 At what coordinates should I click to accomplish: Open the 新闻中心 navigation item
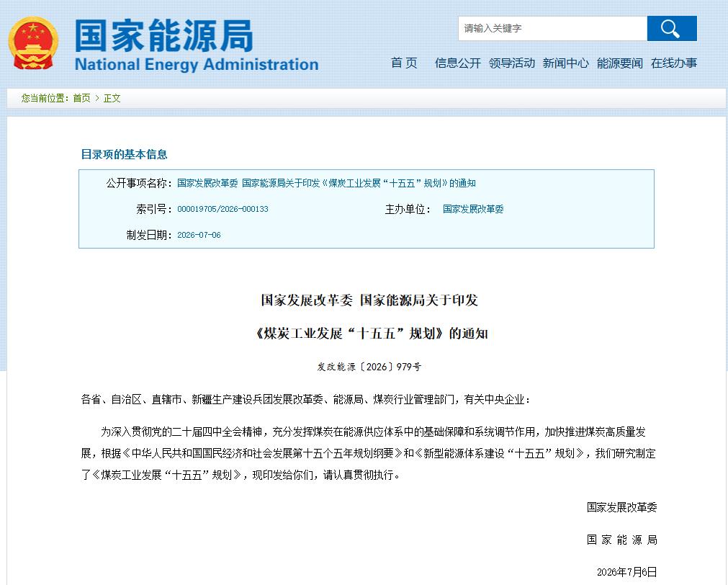tap(565, 63)
